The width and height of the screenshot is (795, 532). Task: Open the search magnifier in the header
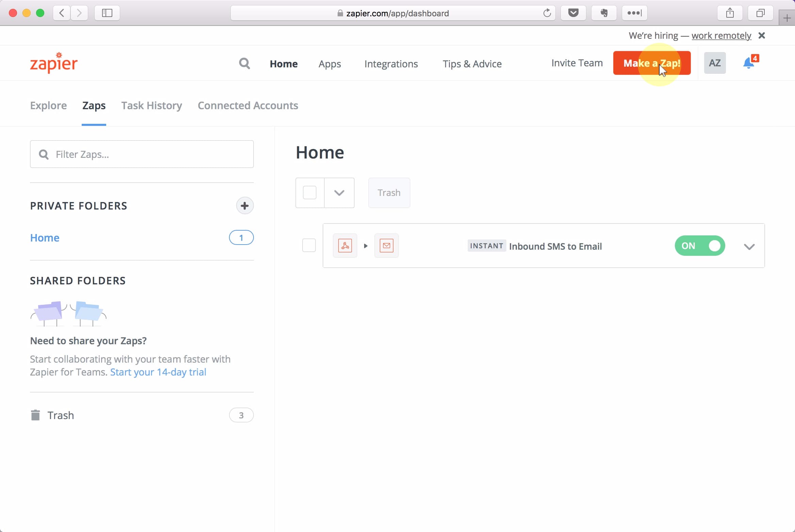coord(244,63)
